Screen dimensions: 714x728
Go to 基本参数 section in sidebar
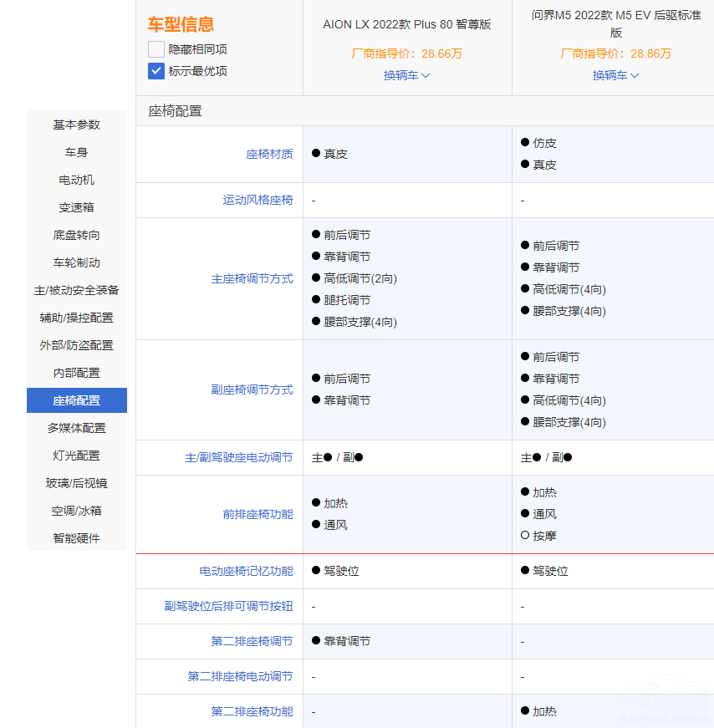77,125
